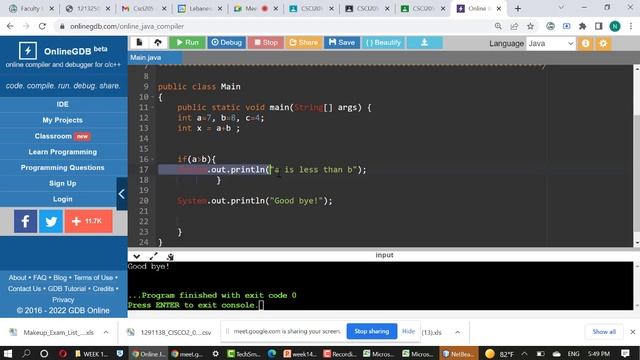Screen dimensions: 640x360
Task: Click Login in the sidebar
Action: click(63, 199)
